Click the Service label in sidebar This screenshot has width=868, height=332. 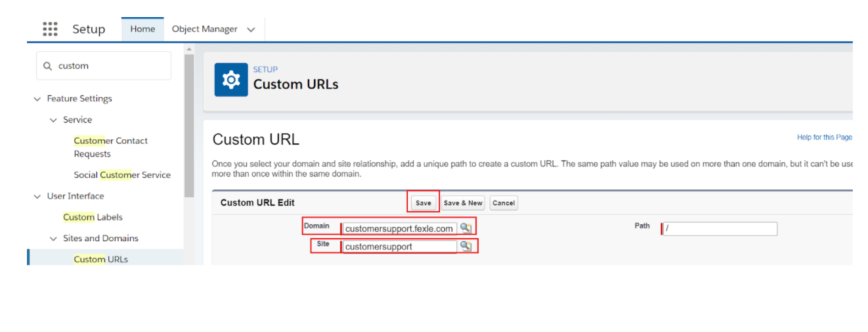click(x=77, y=120)
